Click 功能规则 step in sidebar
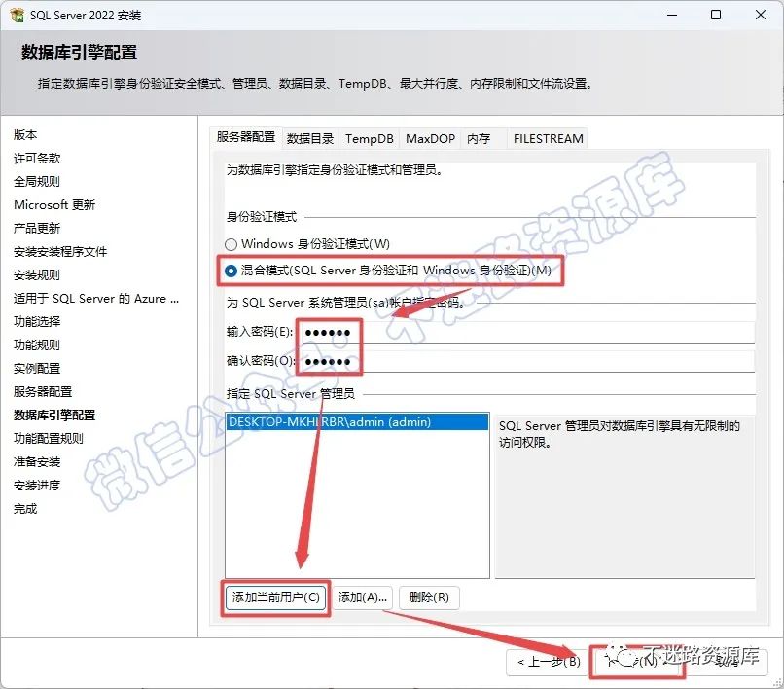Image resolution: width=784 pixels, height=689 pixels. tap(37, 344)
